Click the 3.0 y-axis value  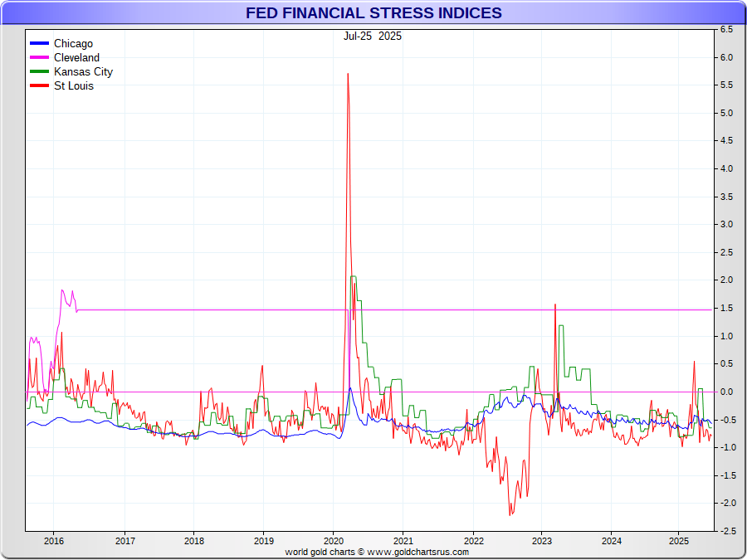click(726, 225)
